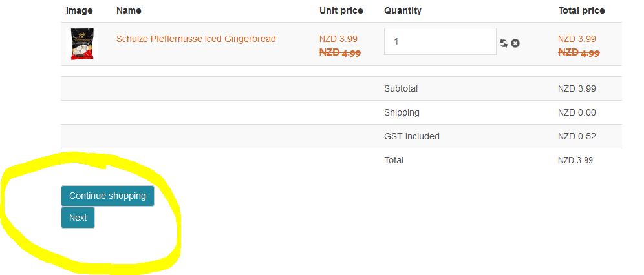Focus the quantity input field
The width and height of the screenshot is (644, 275).
pos(440,41)
